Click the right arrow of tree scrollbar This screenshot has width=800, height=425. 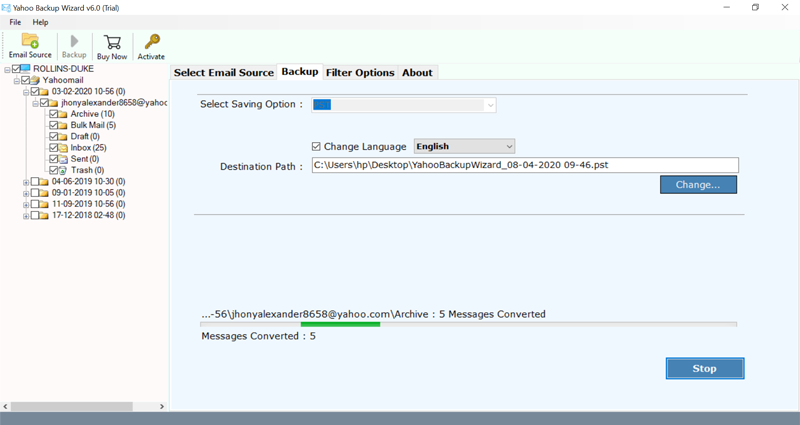[162, 407]
